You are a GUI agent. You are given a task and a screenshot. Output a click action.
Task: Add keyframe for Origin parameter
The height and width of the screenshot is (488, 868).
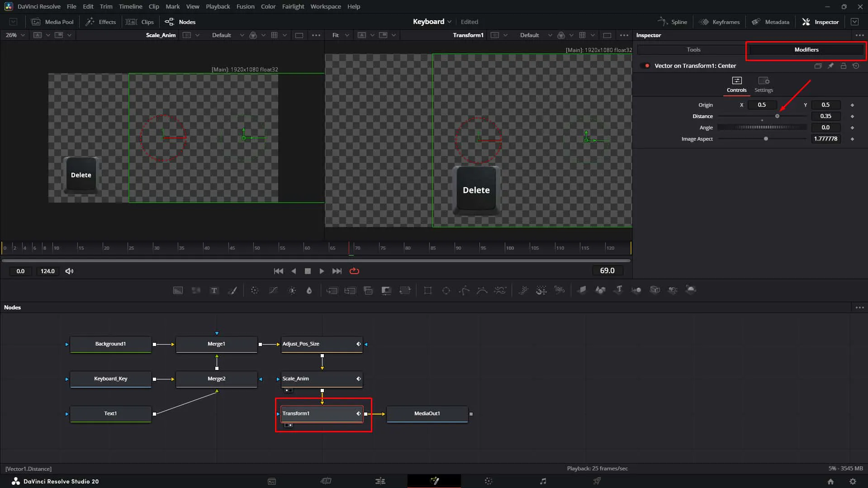853,105
